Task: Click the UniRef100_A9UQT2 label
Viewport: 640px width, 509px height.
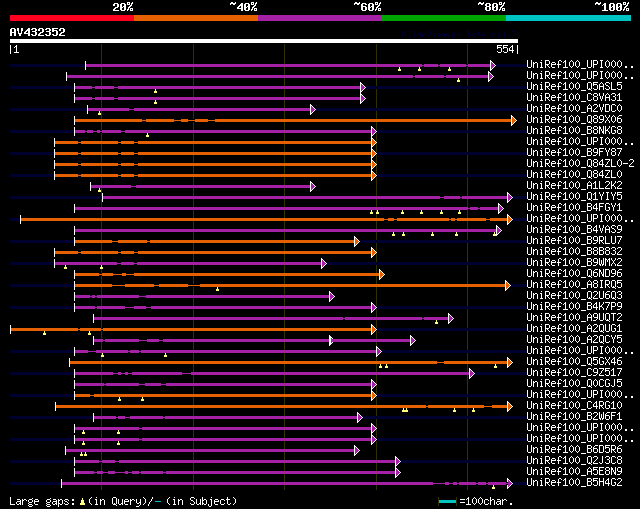Action: (x=574, y=318)
